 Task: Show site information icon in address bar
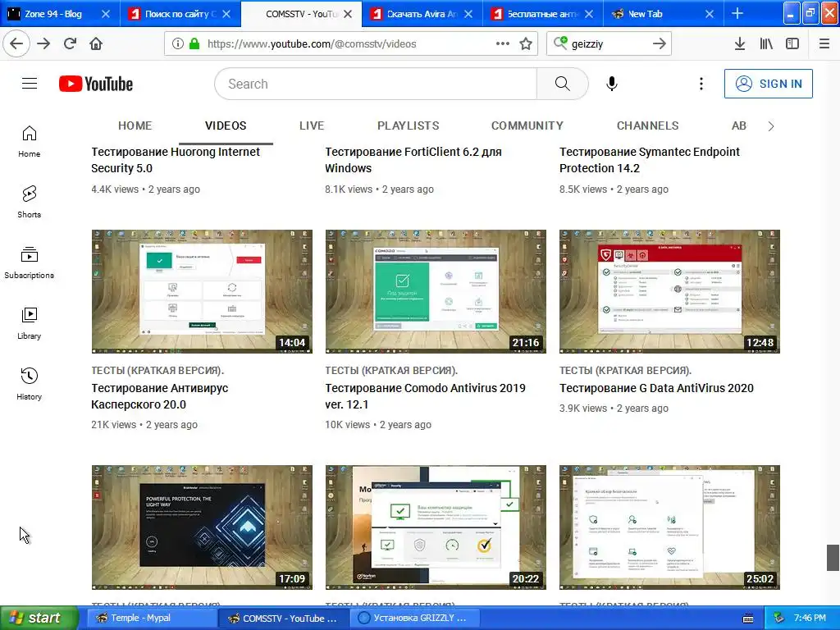point(178,43)
